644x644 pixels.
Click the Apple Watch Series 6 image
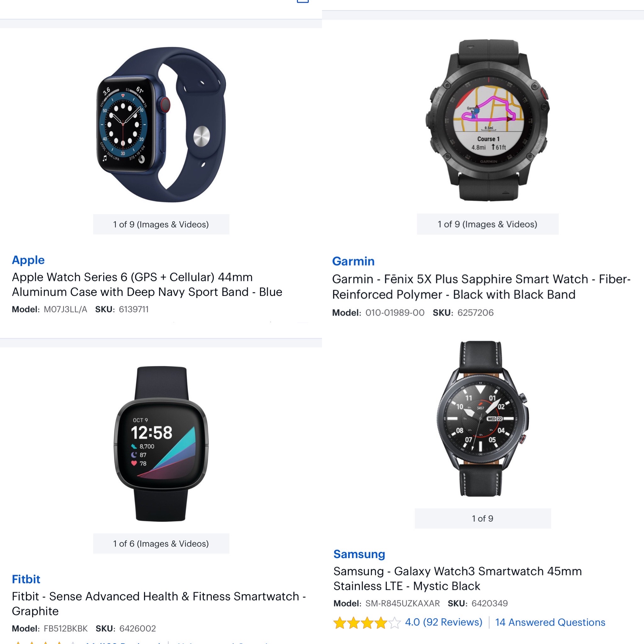click(161, 124)
